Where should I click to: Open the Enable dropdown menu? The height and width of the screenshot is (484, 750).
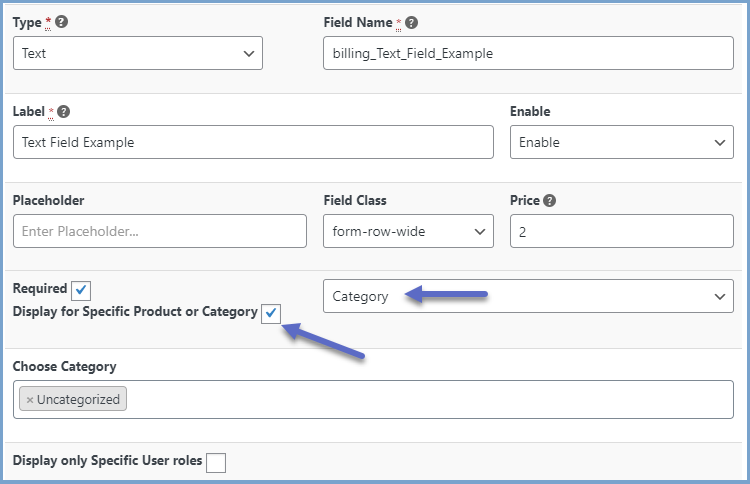(x=621, y=142)
